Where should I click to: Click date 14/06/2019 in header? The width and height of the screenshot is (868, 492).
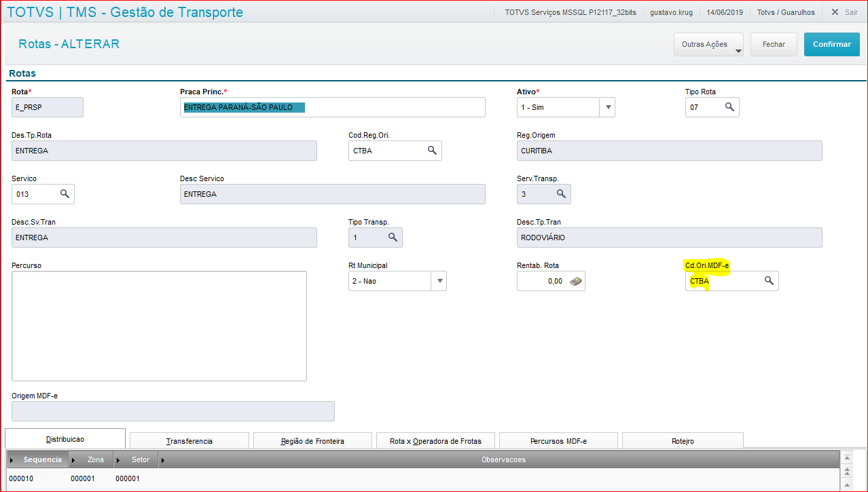click(725, 12)
